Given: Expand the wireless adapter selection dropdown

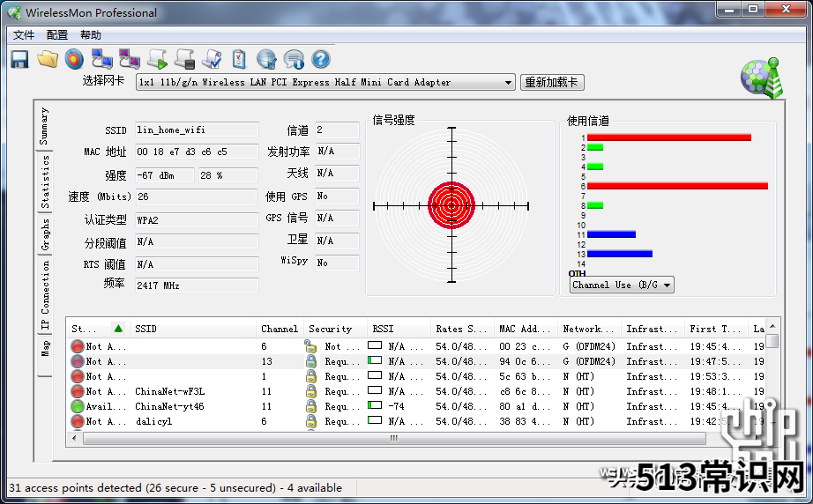Looking at the screenshot, I should [x=508, y=82].
